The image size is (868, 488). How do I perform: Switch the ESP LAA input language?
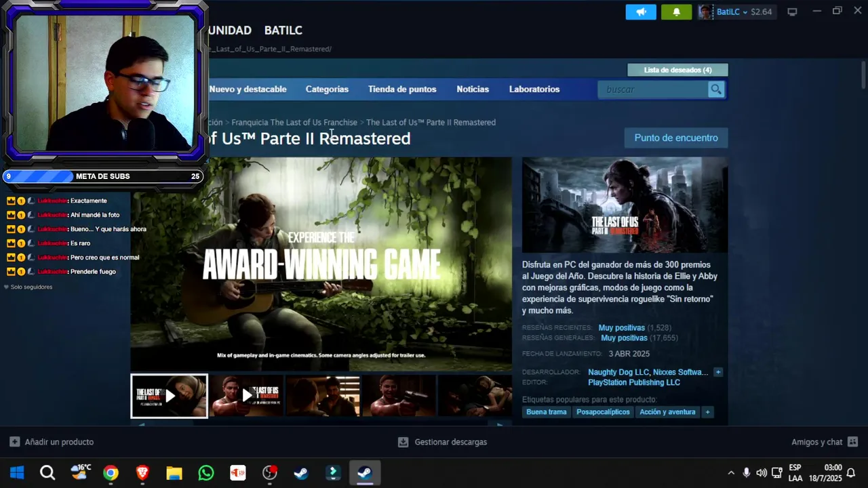coord(795,472)
